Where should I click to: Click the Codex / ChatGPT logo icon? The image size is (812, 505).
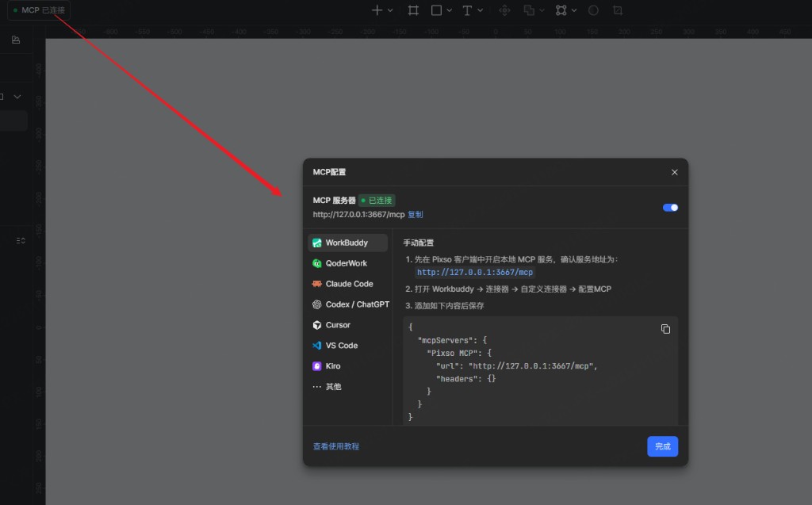click(x=317, y=304)
